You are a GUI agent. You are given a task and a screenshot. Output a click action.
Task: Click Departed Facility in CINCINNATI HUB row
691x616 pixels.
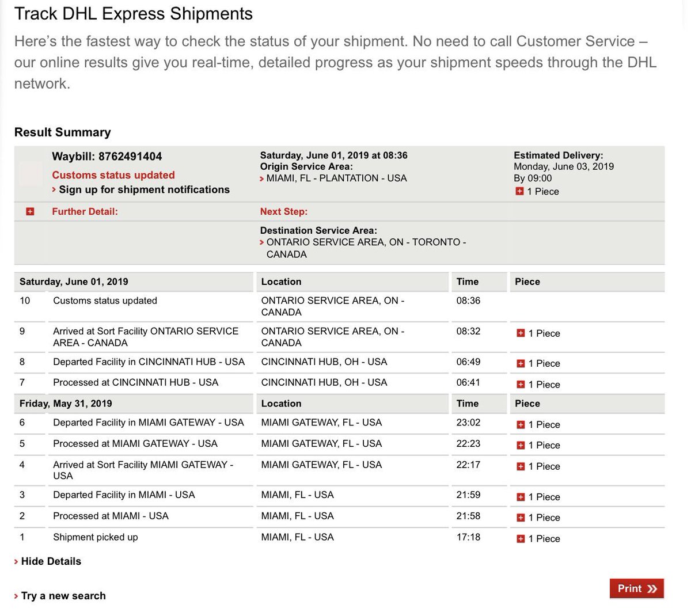tap(149, 362)
